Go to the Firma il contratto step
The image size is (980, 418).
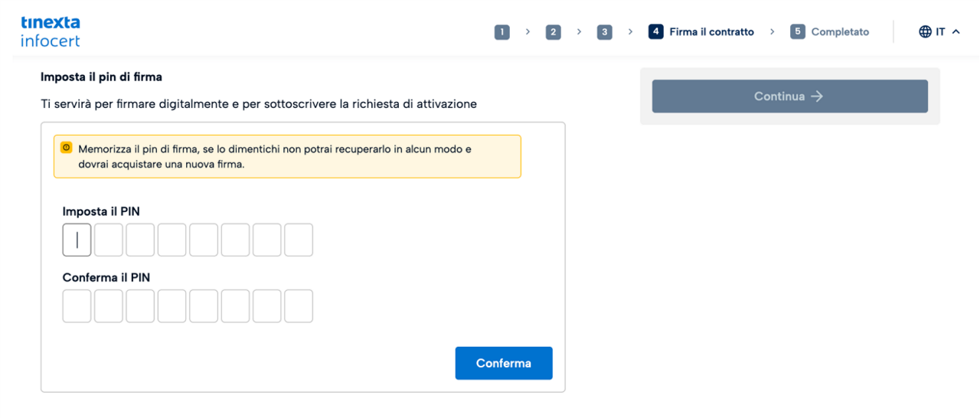coord(711,32)
